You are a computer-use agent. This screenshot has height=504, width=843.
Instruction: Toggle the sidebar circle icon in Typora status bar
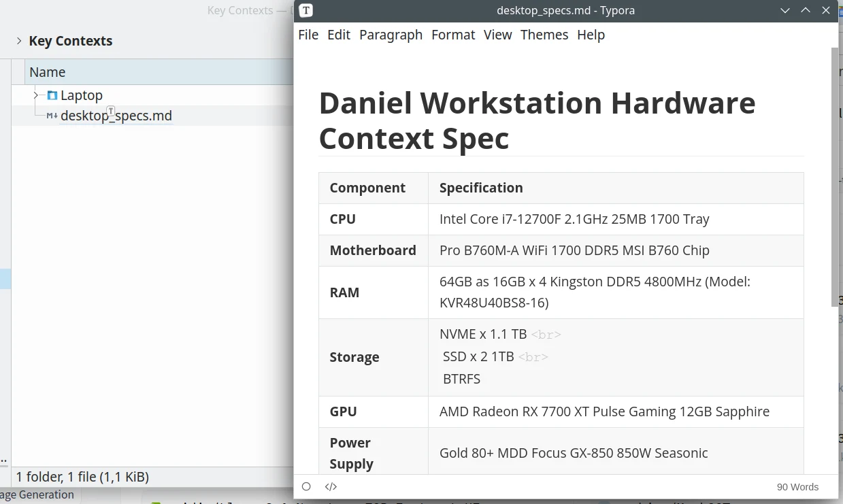306,486
